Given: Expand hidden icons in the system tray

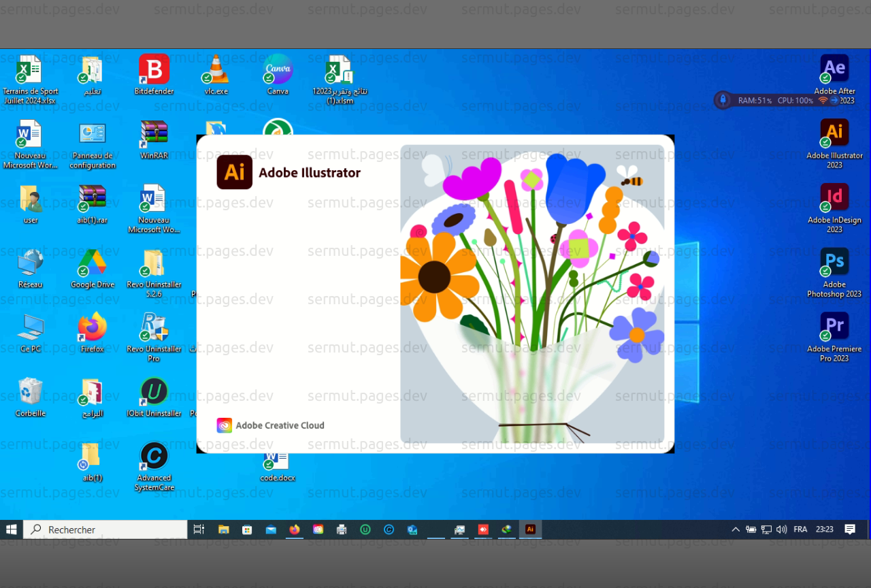Looking at the screenshot, I should tap(736, 529).
